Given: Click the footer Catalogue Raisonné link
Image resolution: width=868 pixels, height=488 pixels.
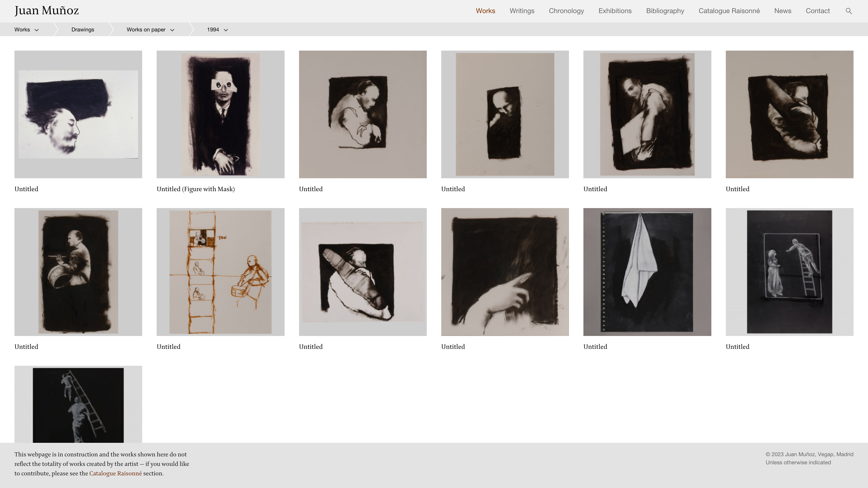Looking at the screenshot, I should (115, 473).
